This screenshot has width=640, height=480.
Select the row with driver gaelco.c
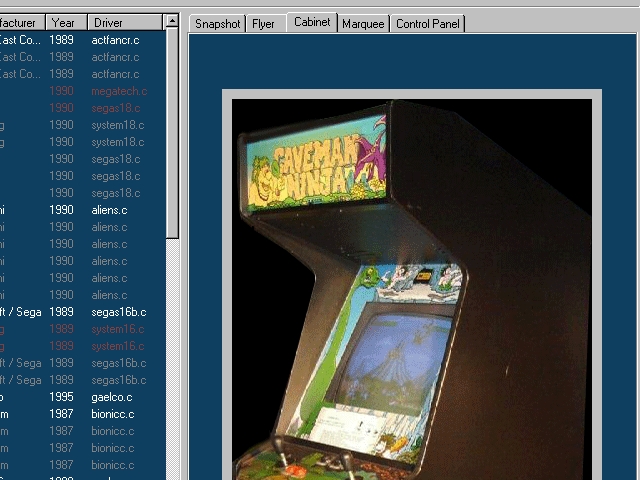(x=83, y=397)
